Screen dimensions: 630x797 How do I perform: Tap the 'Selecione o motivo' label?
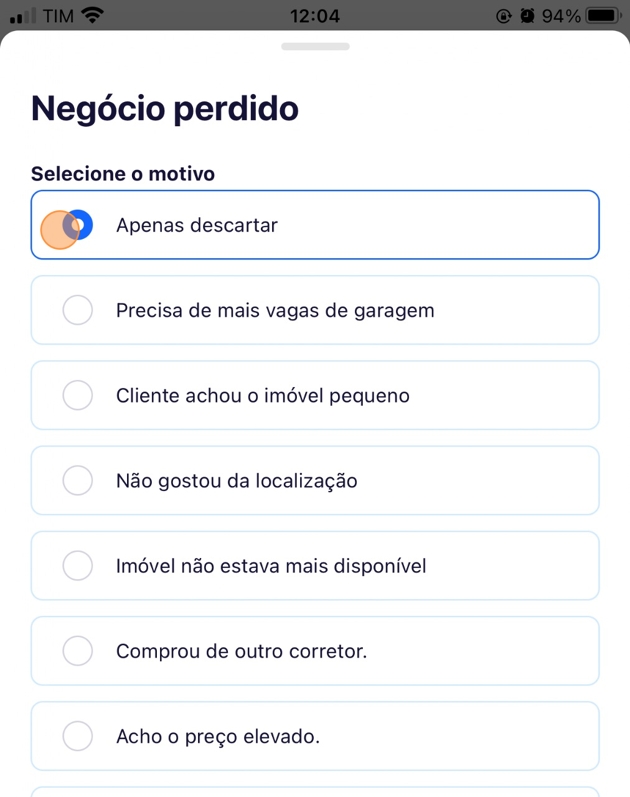[x=123, y=174]
